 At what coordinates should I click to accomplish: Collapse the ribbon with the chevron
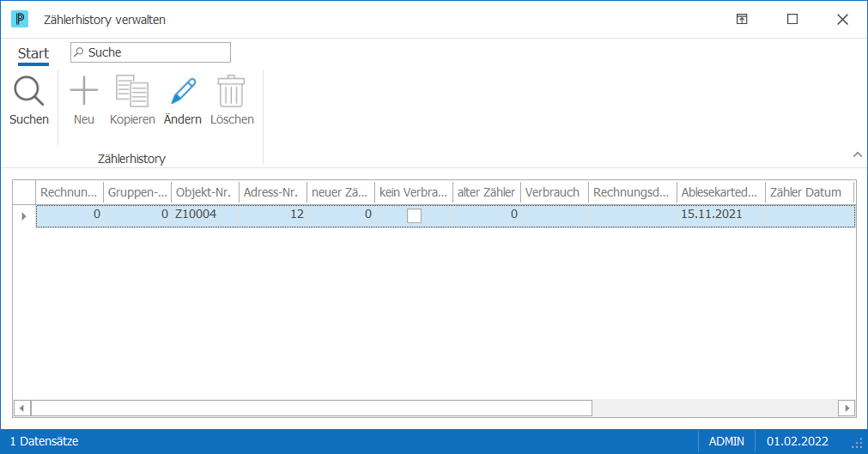click(858, 154)
